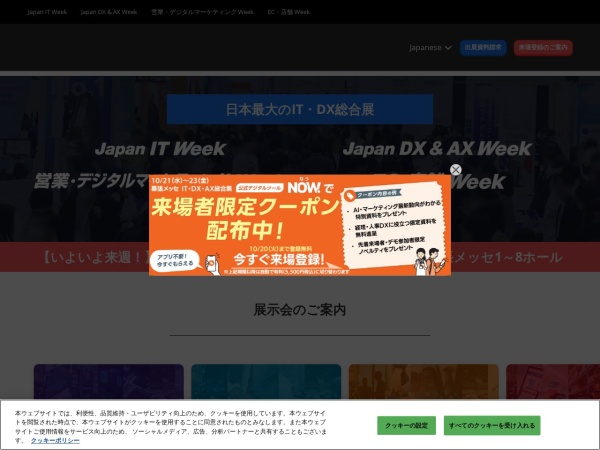Viewport: 600px width, 450px height.
Task: Open the Japan IT Week top navigation link
Action: pyautogui.click(x=47, y=12)
